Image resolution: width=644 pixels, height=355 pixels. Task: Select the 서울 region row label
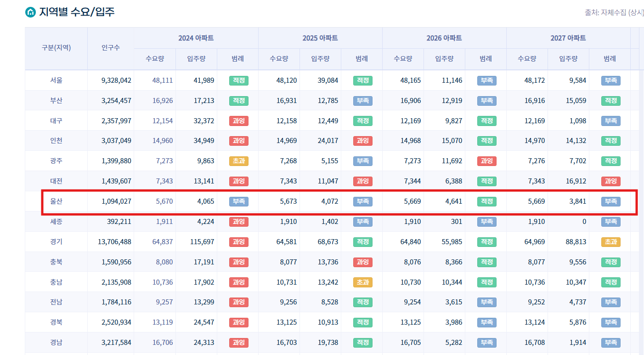coord(56,80)
